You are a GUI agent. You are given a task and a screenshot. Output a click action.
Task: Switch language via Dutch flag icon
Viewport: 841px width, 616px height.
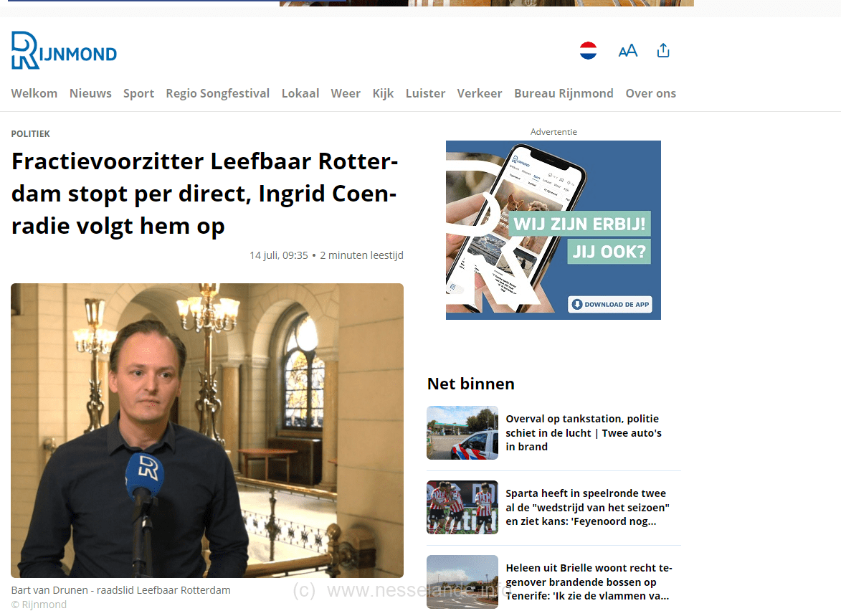click(x=589, y=50)
